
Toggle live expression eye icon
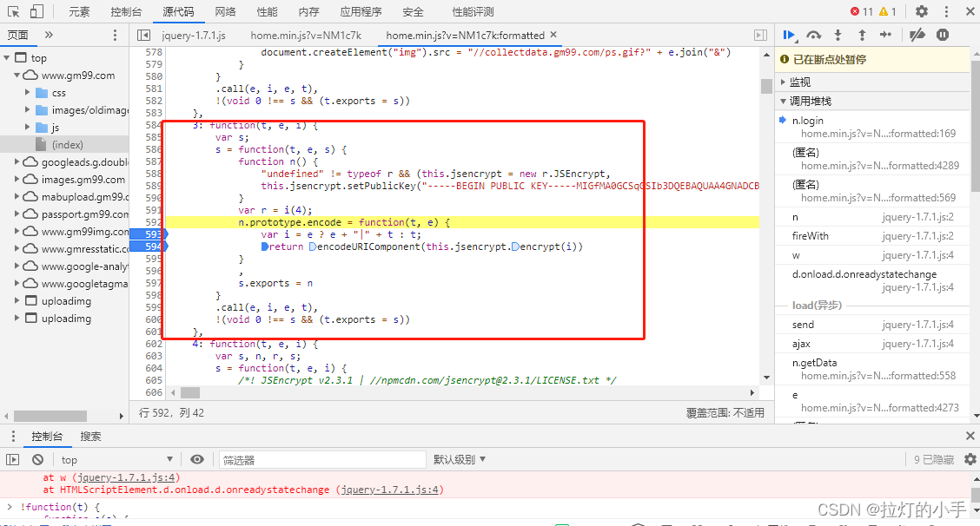197,460
